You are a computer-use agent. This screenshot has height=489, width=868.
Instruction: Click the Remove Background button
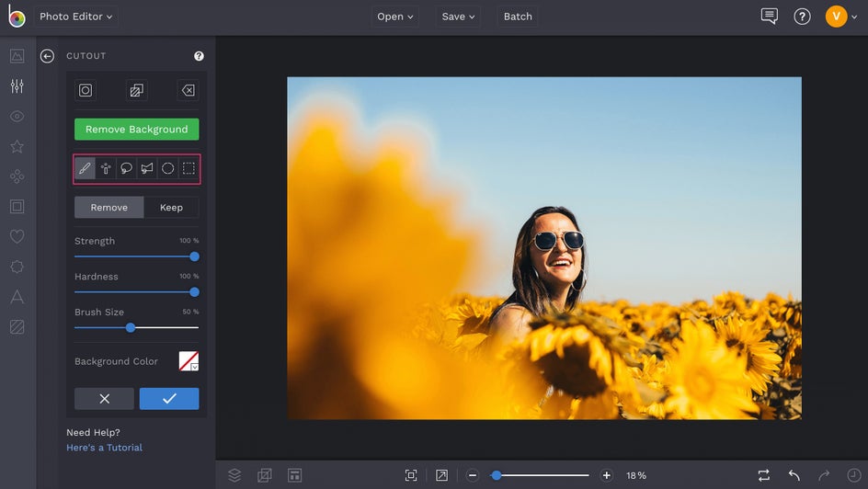click(x=136, y=130)
